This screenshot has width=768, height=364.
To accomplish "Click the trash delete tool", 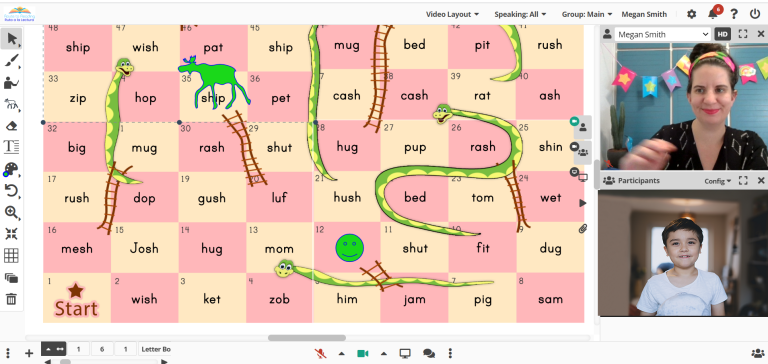I will pos(11,299).
